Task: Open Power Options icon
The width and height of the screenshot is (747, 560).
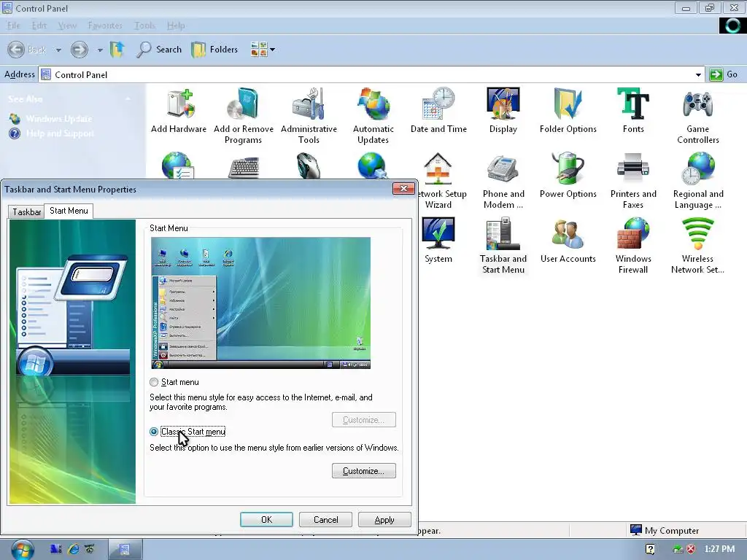Action: coord(568,175)
